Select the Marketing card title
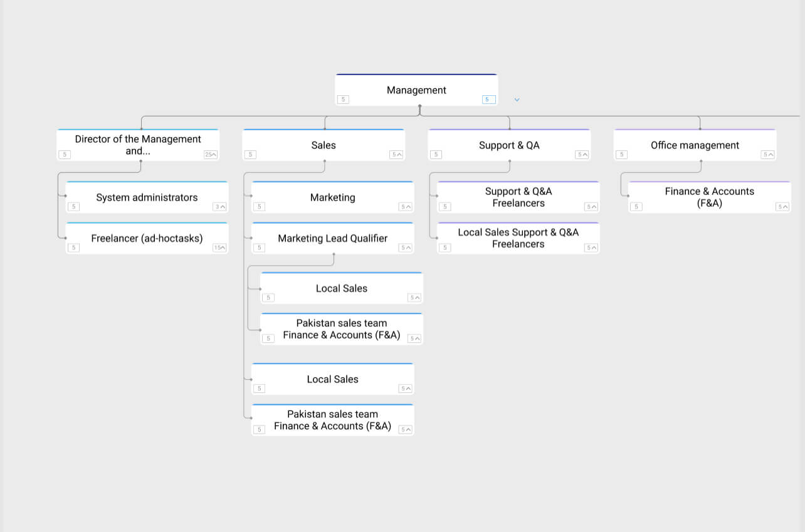Screen dimensions: 805x532 [x=332, y=197]
